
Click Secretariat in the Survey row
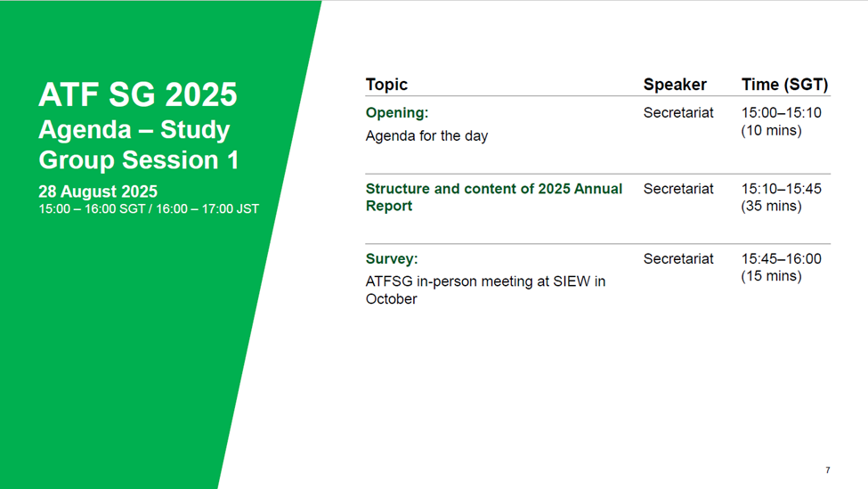(x=678, y=259)
